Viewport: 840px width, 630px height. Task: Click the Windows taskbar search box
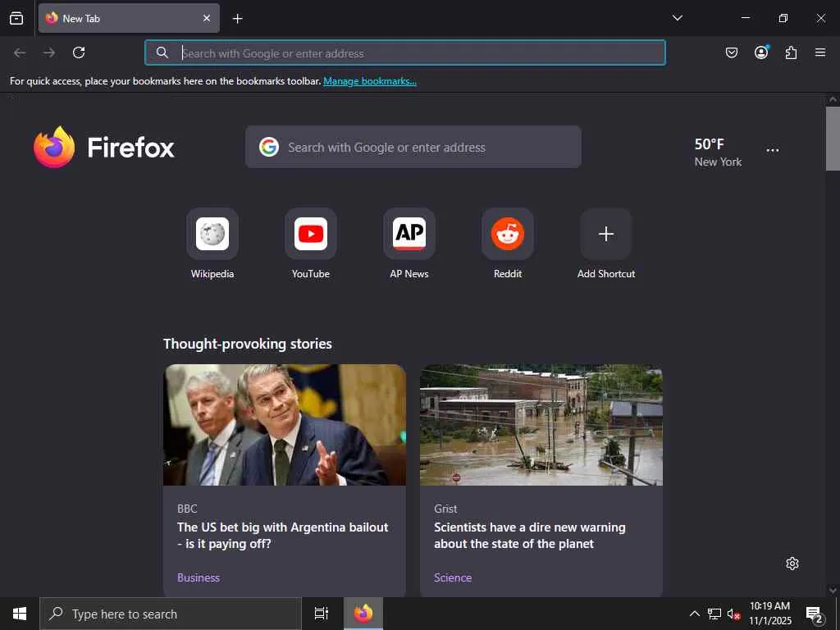[x=171, y=614]
